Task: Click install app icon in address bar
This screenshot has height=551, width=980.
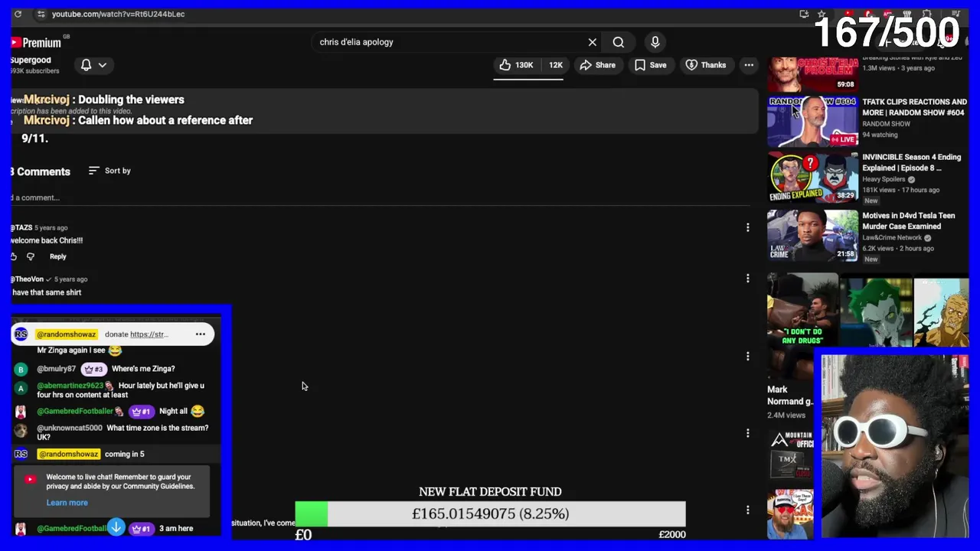Action: pyautogui.click(x=804, y=14)
